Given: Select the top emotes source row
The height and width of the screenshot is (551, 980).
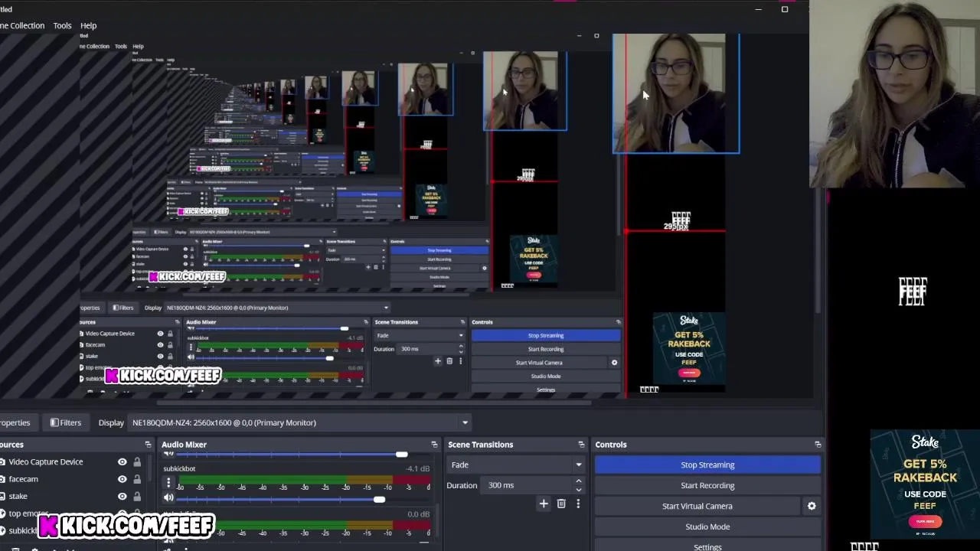Looking at the screenshot, I should (73, 514).
